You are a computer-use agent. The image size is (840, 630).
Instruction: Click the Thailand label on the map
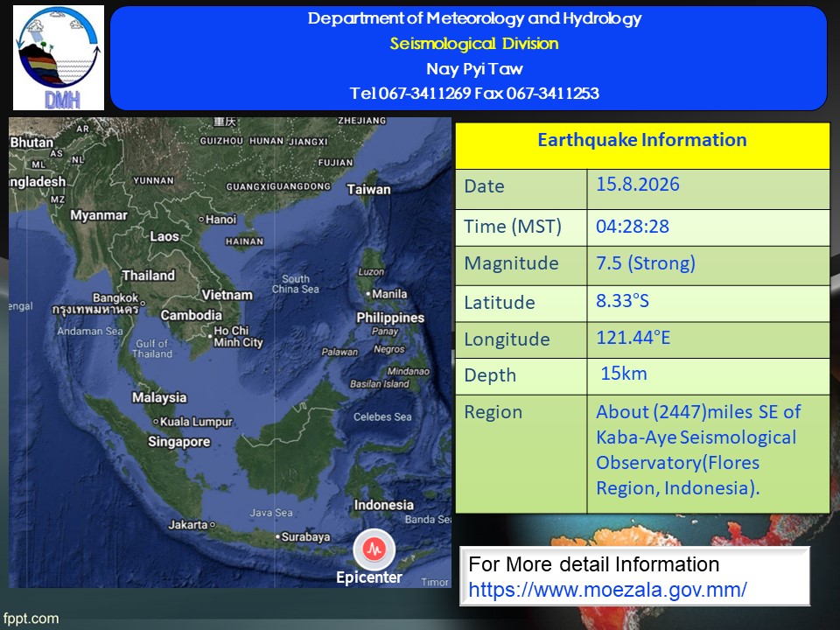tap(149, 276)
